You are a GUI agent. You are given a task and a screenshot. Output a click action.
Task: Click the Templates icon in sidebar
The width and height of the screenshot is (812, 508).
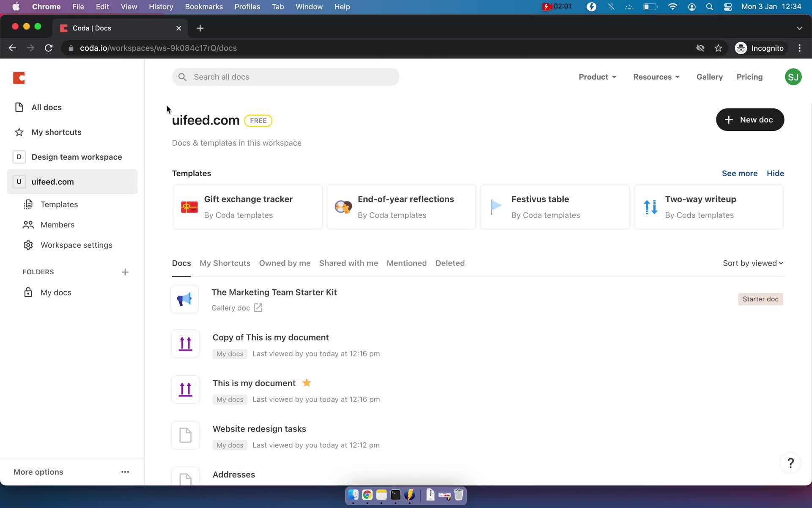[27, 204]
